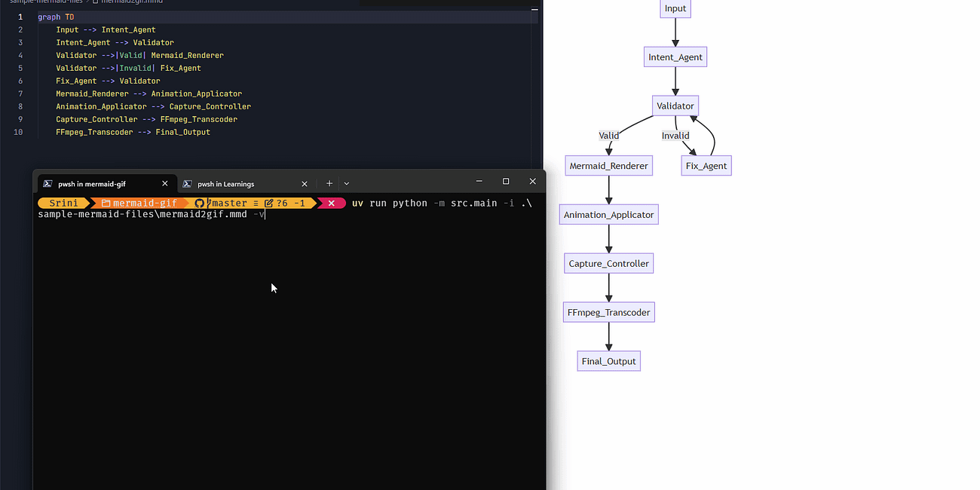Close the 'pwsh in mermaid-gif' tab
Screen dimensions: 980x490
[165, 183]
